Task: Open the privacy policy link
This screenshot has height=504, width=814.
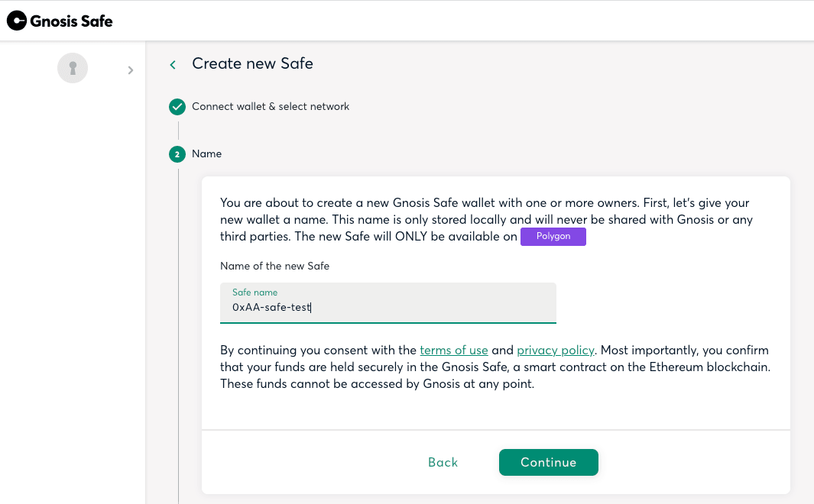Action: tap(556, 350)
